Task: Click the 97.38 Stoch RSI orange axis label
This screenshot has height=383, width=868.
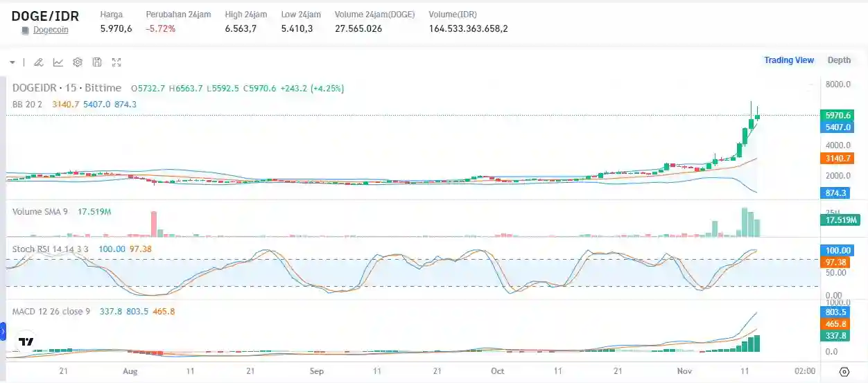Action: [x=835, y=262]
